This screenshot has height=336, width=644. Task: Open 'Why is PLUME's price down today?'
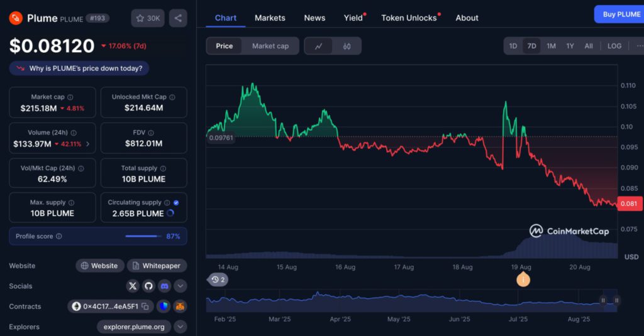79,68
